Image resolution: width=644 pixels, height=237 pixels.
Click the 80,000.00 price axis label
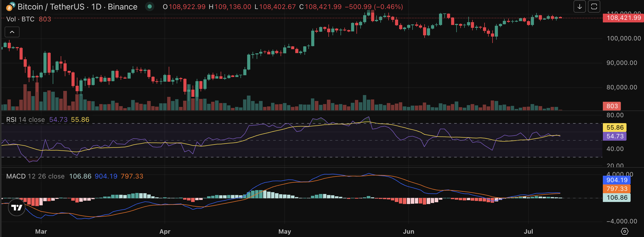click(x=622, y=87)
